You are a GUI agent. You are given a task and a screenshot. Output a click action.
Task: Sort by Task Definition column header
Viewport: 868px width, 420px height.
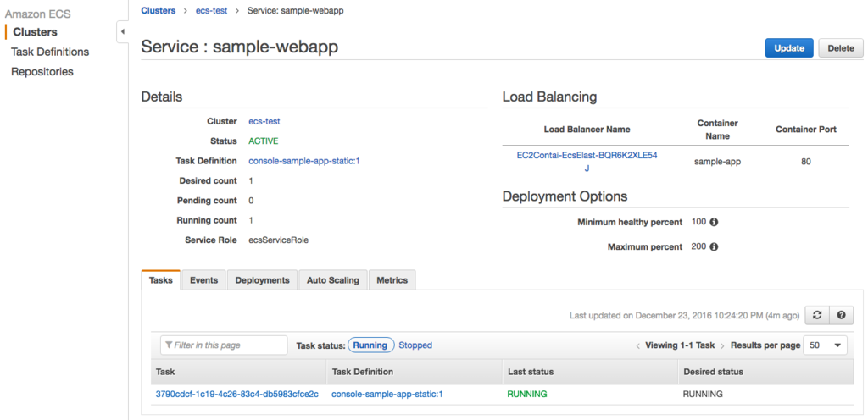pos(415,372)
